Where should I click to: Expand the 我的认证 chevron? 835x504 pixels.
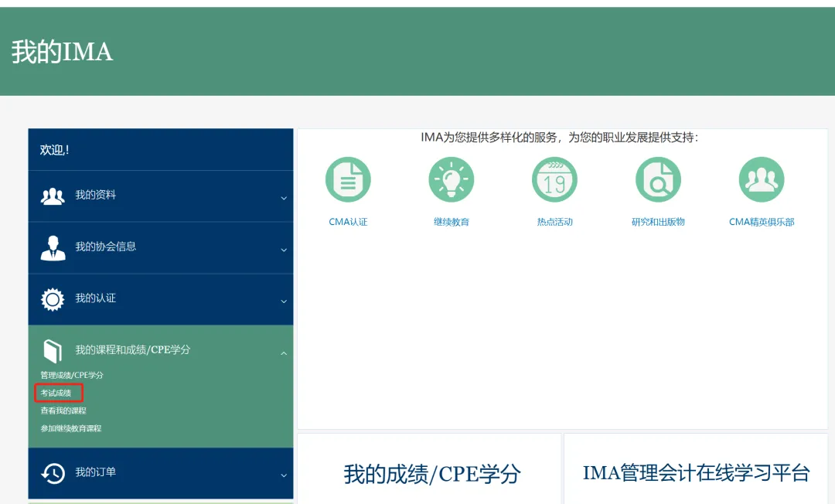[284, 301]
